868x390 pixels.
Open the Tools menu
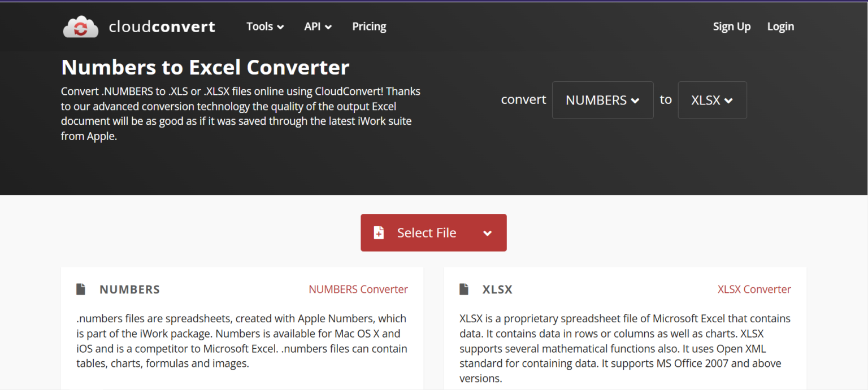click(265, 27)
